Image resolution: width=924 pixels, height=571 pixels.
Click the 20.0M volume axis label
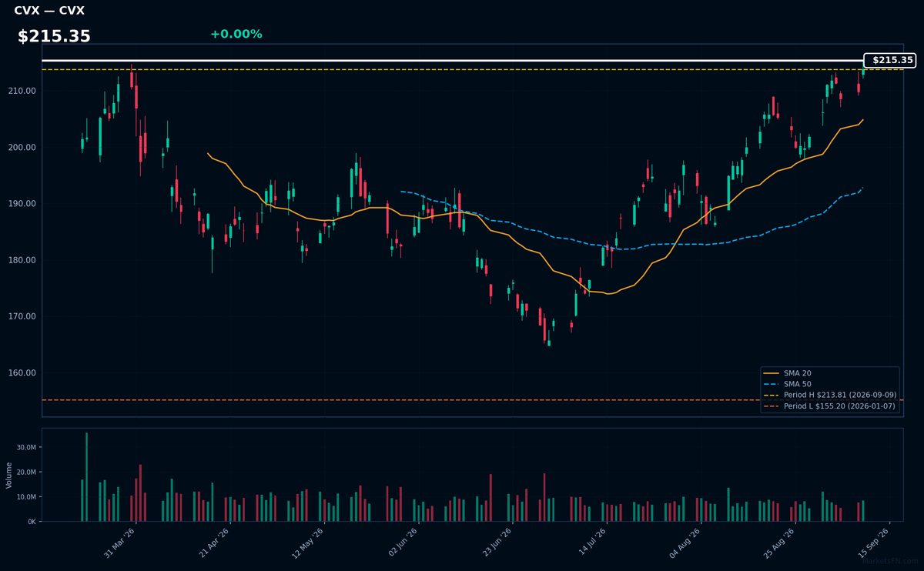[26, 472]
